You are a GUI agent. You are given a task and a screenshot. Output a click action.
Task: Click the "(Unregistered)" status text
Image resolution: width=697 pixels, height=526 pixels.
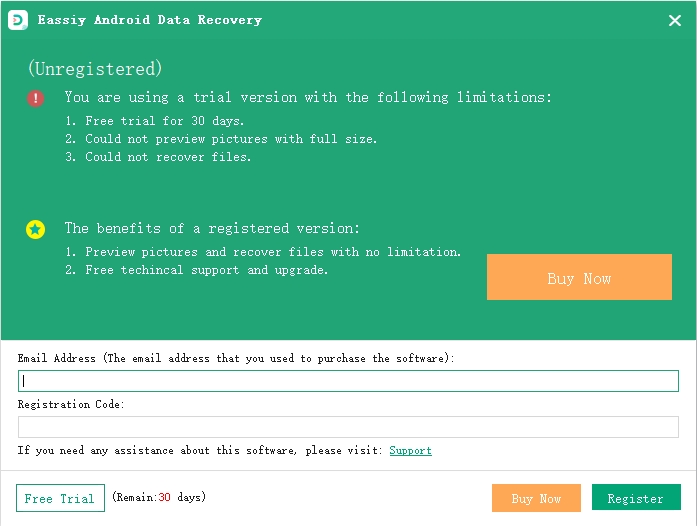pos(95,69)
